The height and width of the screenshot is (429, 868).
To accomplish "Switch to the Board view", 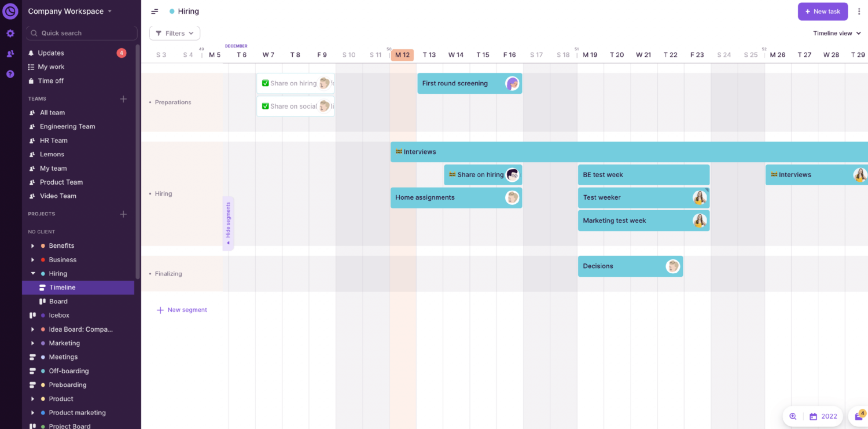I will coord(58,301).
